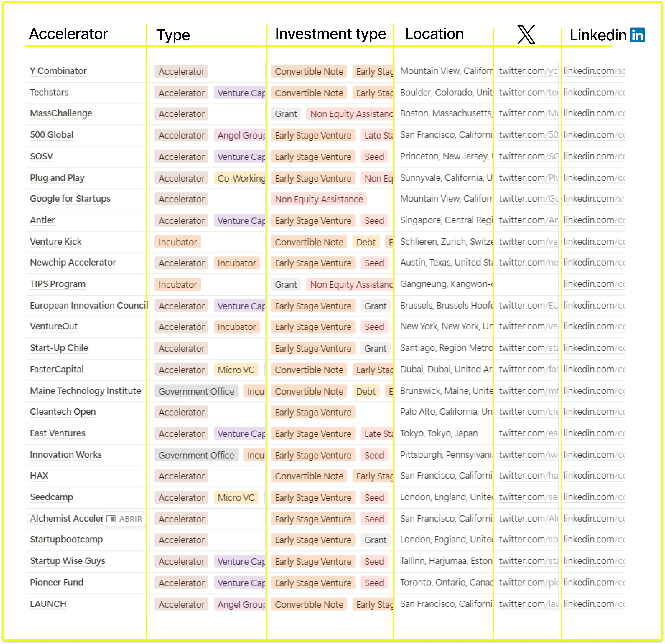Open Y Combinator's twitter.com link
This screenshot has height=644, width=665.
pos(528,71)
